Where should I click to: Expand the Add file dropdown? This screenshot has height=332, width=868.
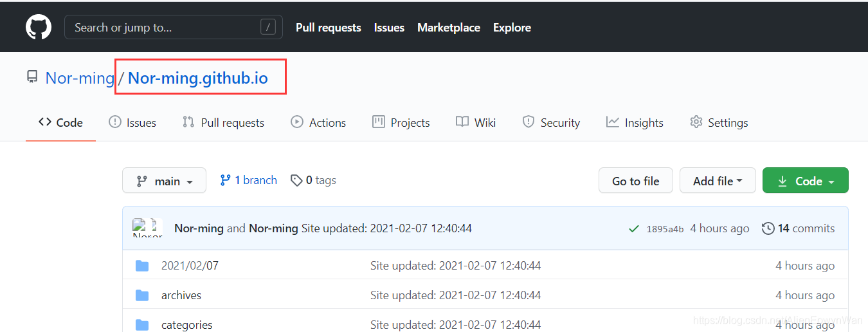[x=718, y=180]
